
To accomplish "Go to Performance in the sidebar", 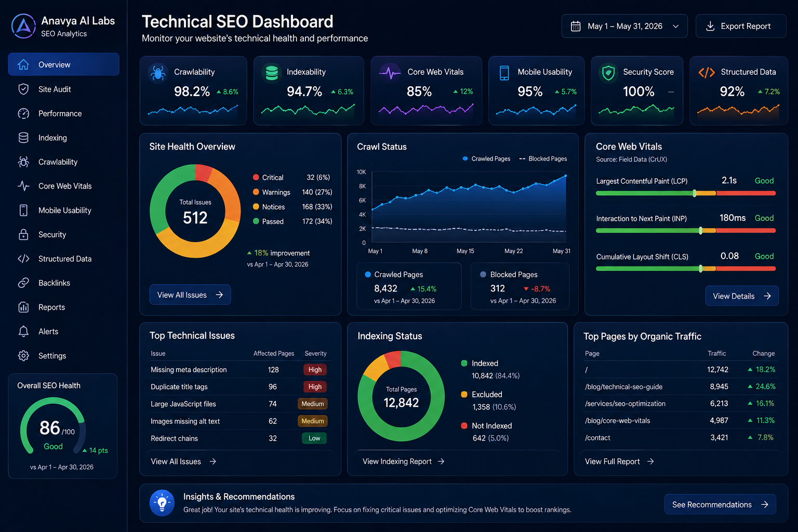I will coord(63,113).
